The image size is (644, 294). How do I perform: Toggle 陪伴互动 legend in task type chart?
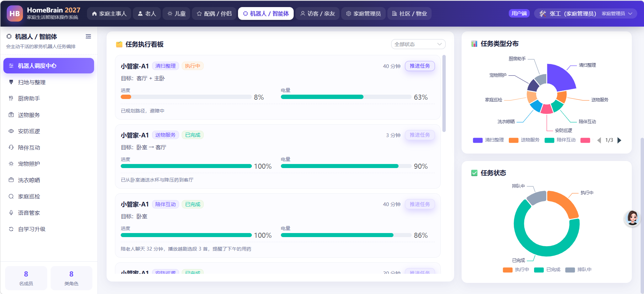tap(560, 140)
